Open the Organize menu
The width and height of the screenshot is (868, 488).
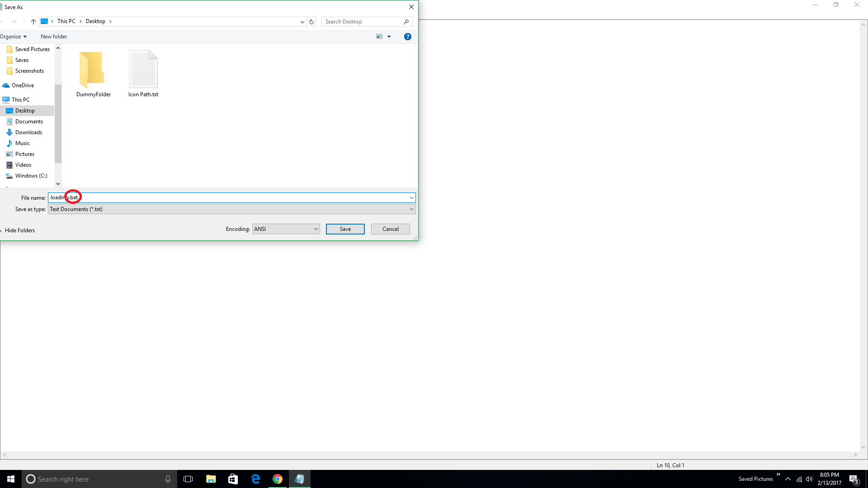(x=14, y=37)
